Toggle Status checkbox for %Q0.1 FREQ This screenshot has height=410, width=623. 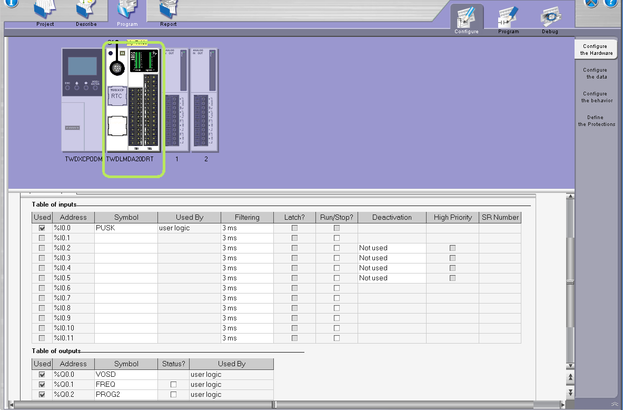(x=173, y=385)
